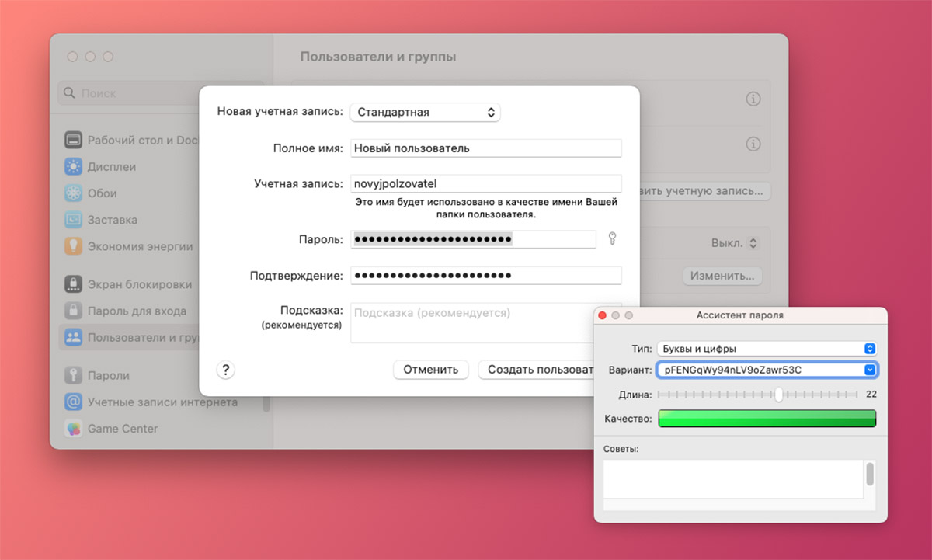
Task: Open the password Type dropdown Буквы и цифры
Action: click(x=766, y=349)
